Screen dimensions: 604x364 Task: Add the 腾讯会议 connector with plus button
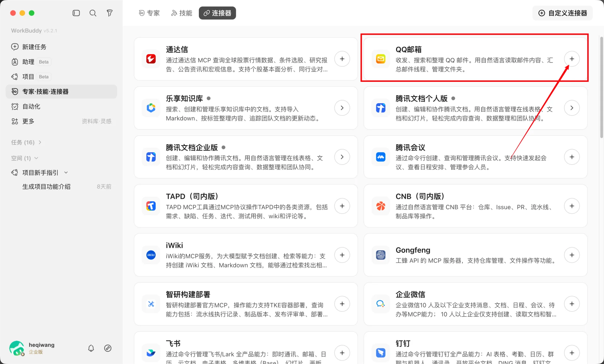tap(572, 157)
